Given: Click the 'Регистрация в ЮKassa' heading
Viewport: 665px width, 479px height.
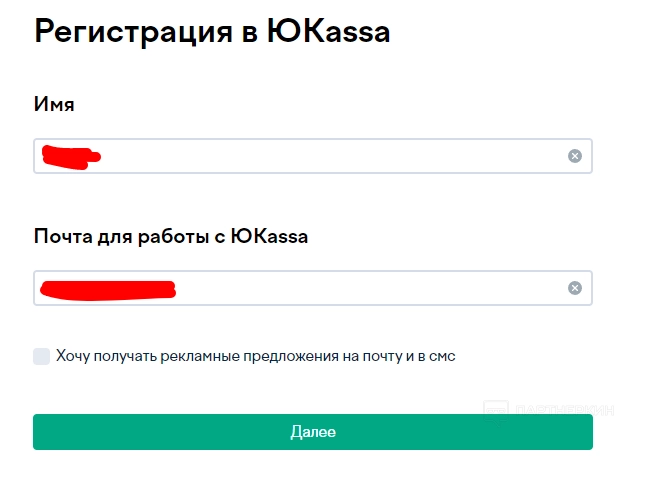Looking at the screenshot, I should 212,31.
